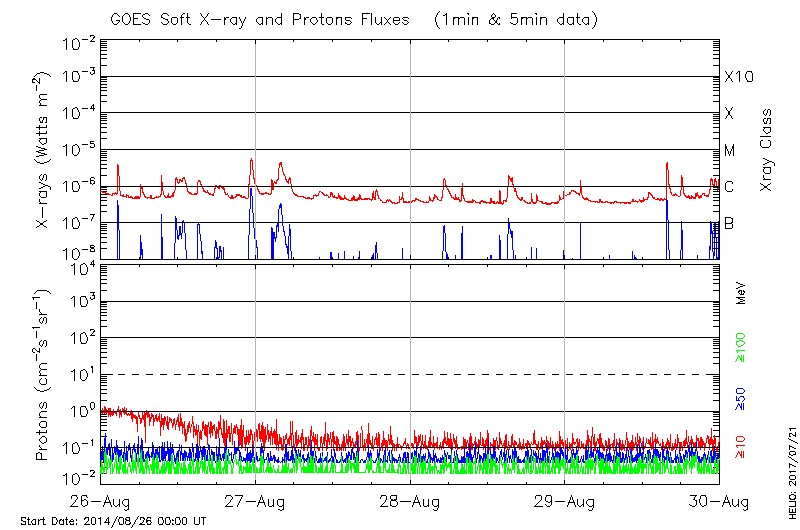Click the Protons y-axis label
Viewport: 800px width, 530px height.
(x=44, y=375)
